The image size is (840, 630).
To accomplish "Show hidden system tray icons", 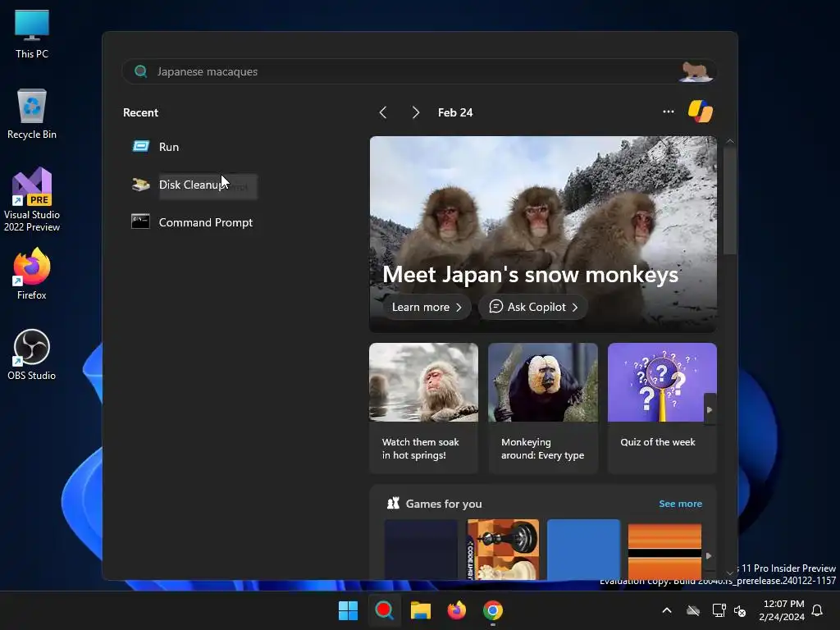I will pos(667,610).
